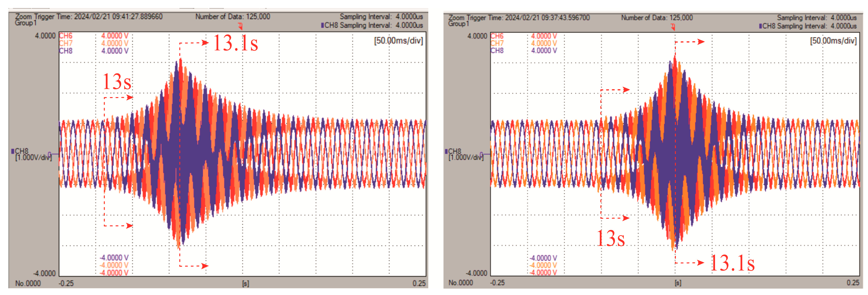
Task: Click the No.0000 label under the left plot
Action: click(x=28, y=283)
